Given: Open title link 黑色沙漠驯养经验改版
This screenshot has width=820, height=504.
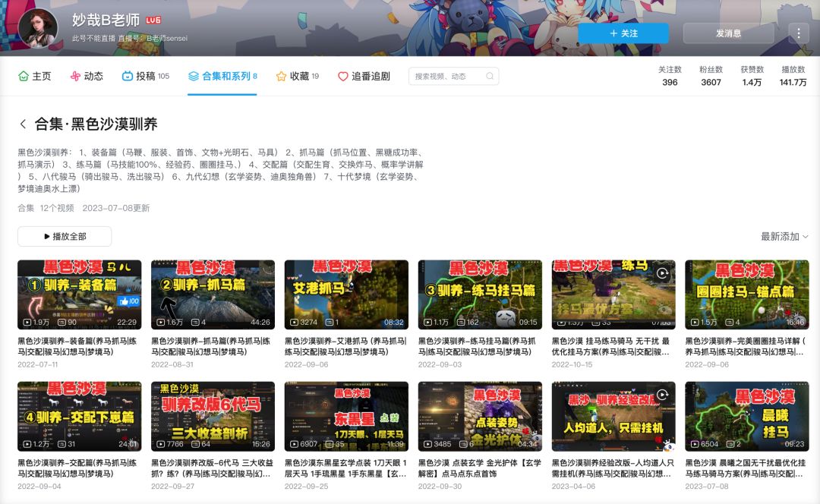Looking at the screenshot, I should tap(613, 468).
